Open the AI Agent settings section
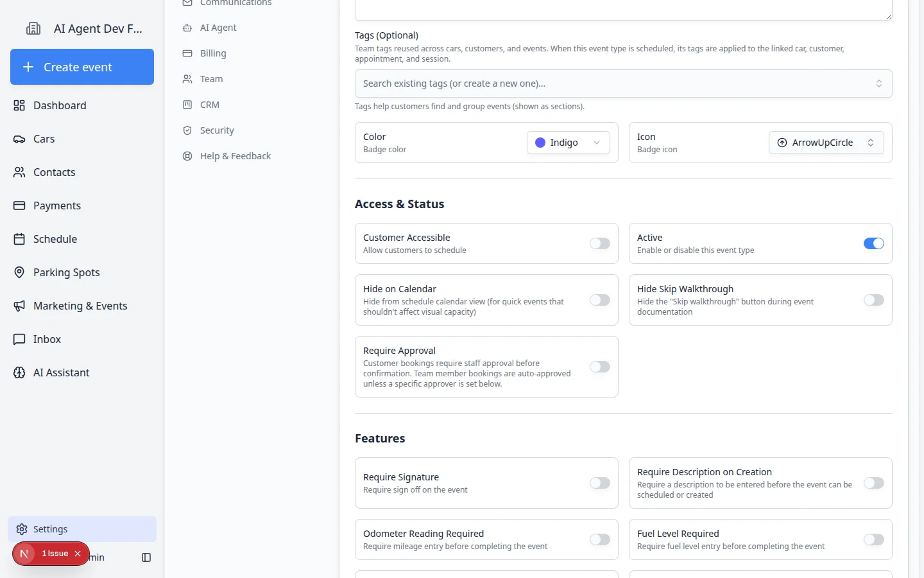Screen dimensions: 924x578 tap(218, 28)
